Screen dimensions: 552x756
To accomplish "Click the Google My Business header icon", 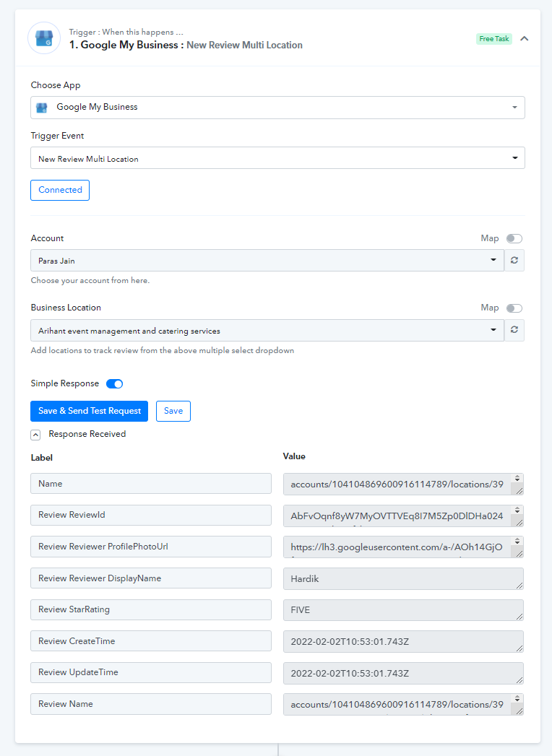I will click(44, 38).
